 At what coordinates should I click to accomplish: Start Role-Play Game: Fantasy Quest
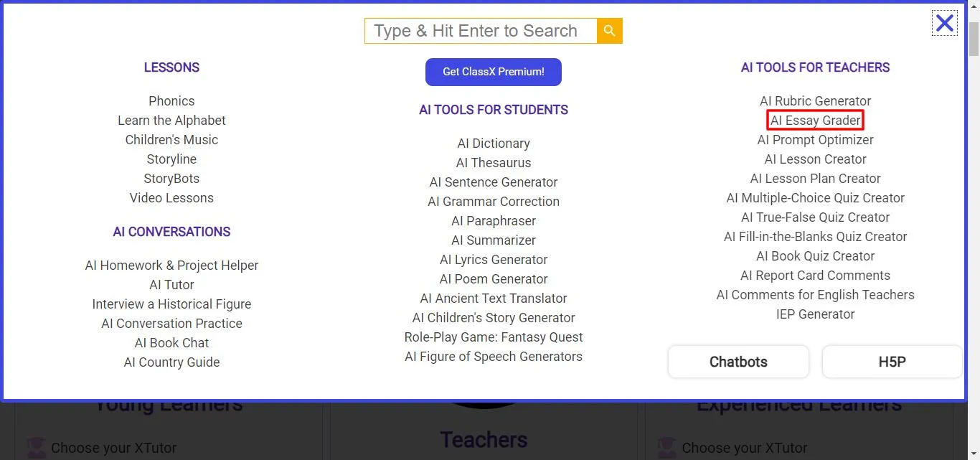coord(494,337)
